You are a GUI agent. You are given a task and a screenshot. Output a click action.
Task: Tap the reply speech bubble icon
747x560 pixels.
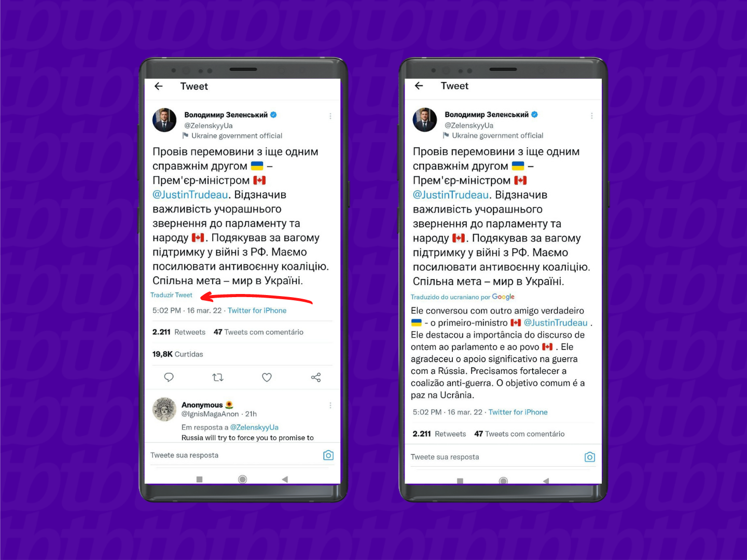pos(169,377)
